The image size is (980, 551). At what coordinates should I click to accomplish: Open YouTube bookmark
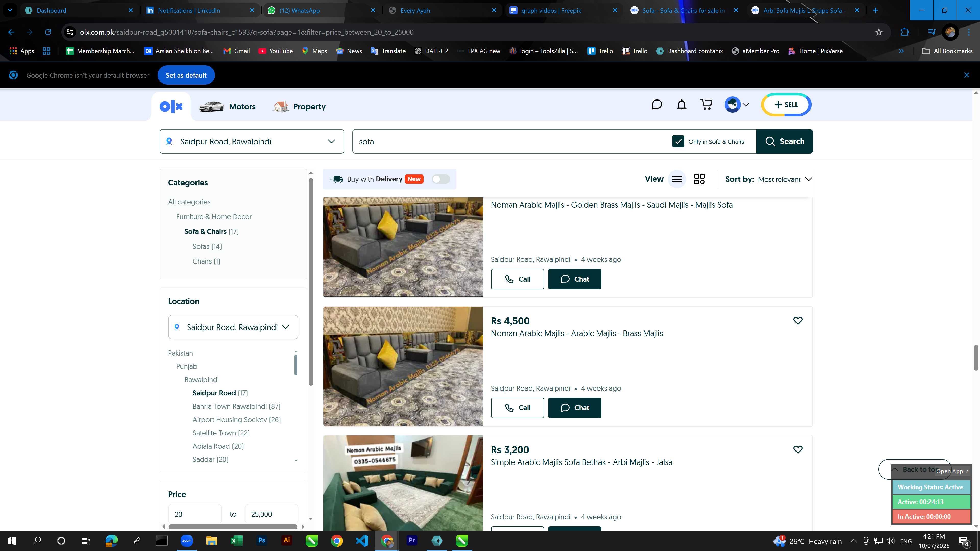click(275, 51)
